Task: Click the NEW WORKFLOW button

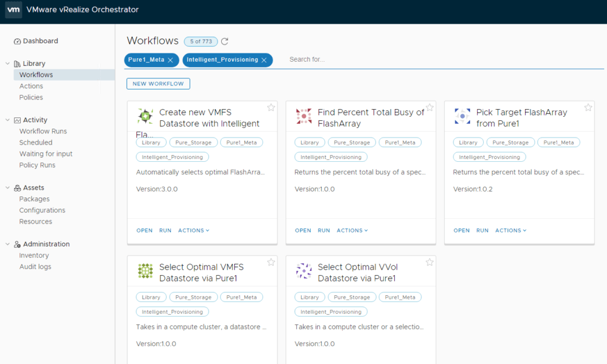Action: [x=158, y=84]
